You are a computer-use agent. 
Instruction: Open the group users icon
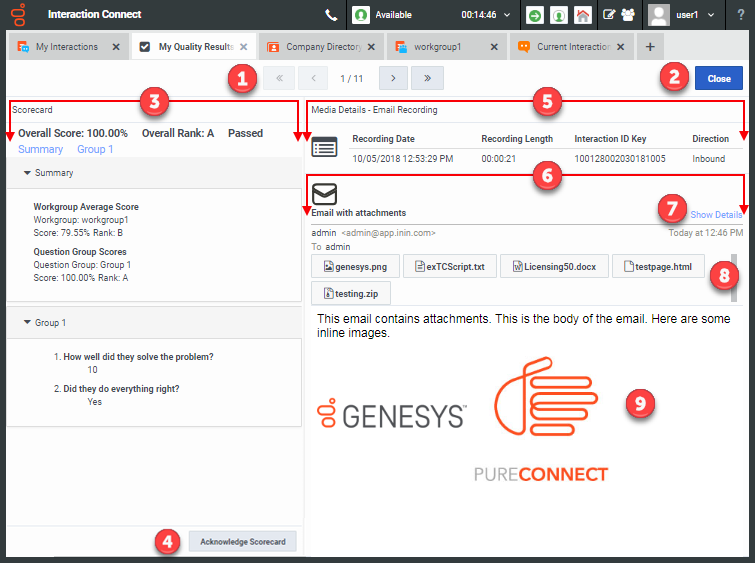tap(627, 15)
